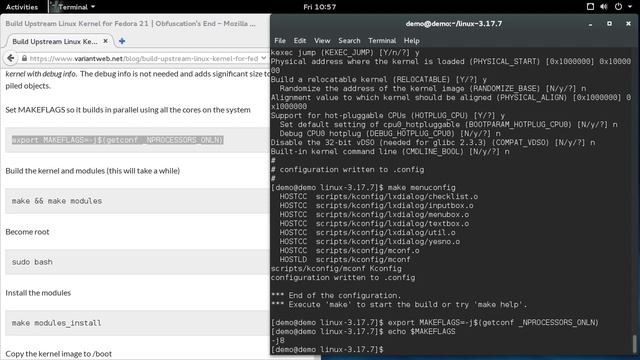Click the text Become root

27,232
